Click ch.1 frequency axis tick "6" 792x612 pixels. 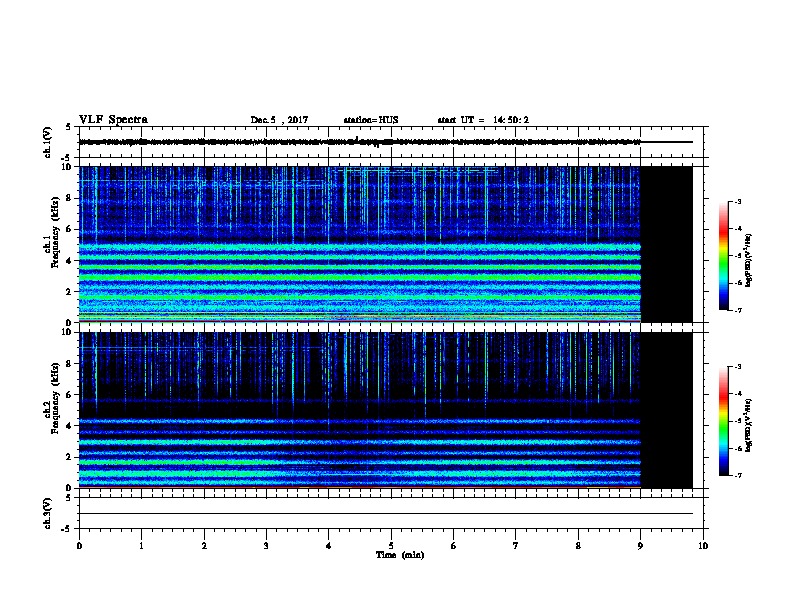pyautogui.click(x=70, y=229)
